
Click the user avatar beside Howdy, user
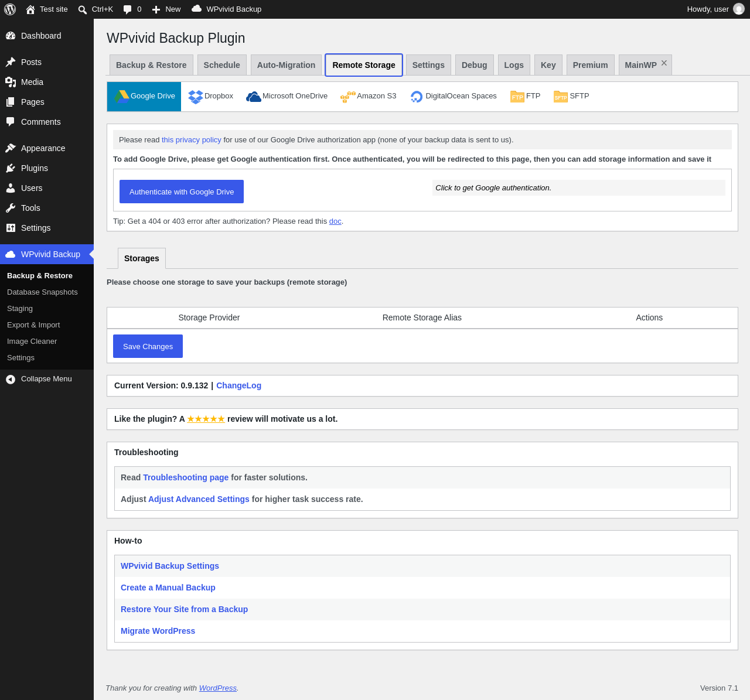coord(739,9)
